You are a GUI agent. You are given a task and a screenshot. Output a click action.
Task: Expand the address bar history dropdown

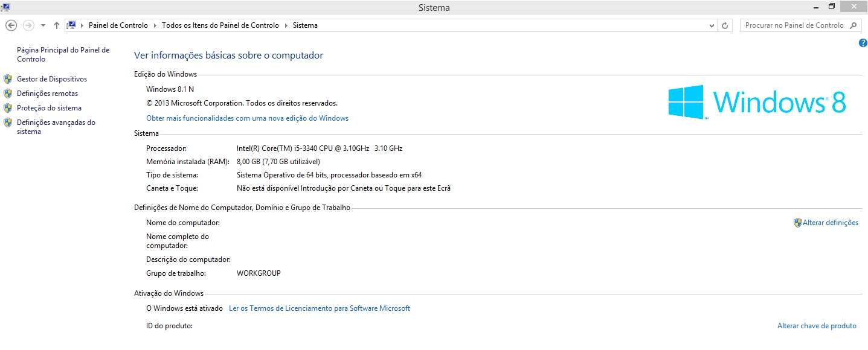[712, 25]
